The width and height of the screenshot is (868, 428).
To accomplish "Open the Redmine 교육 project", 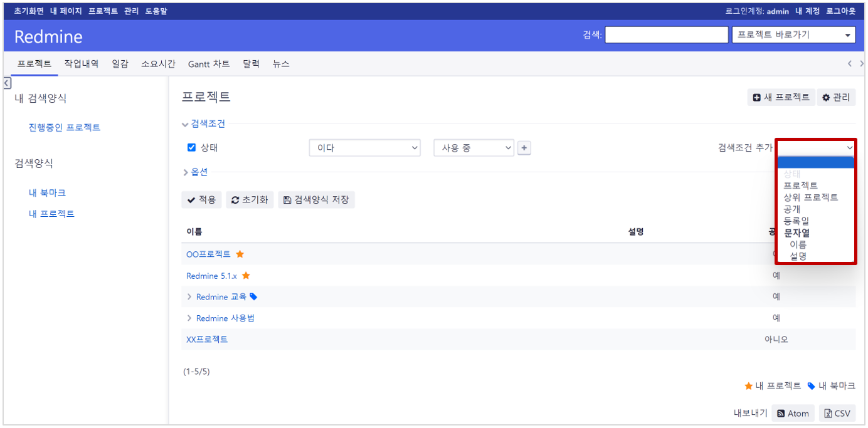I will pyautogui.click(x=221, y=297).
